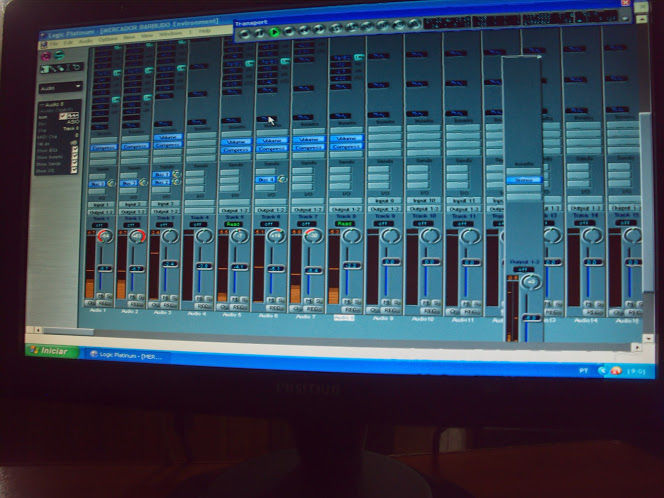Open the Options menu

[108, 39]
